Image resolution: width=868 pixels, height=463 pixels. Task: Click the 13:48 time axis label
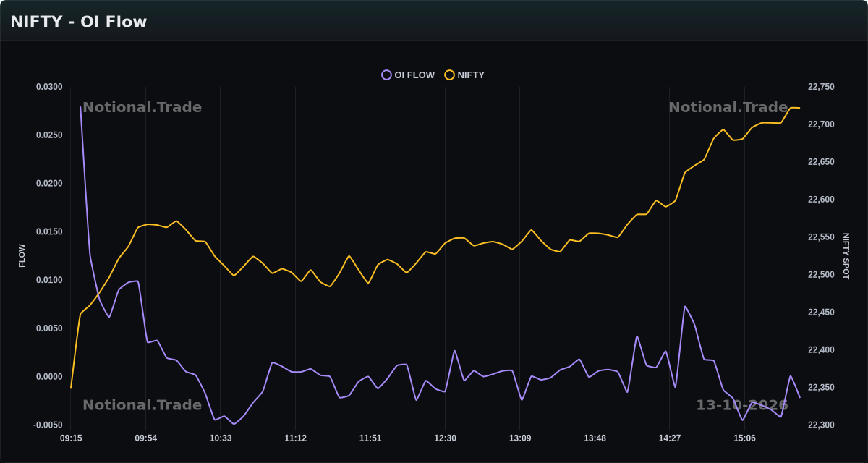click(x=595, y=438)
